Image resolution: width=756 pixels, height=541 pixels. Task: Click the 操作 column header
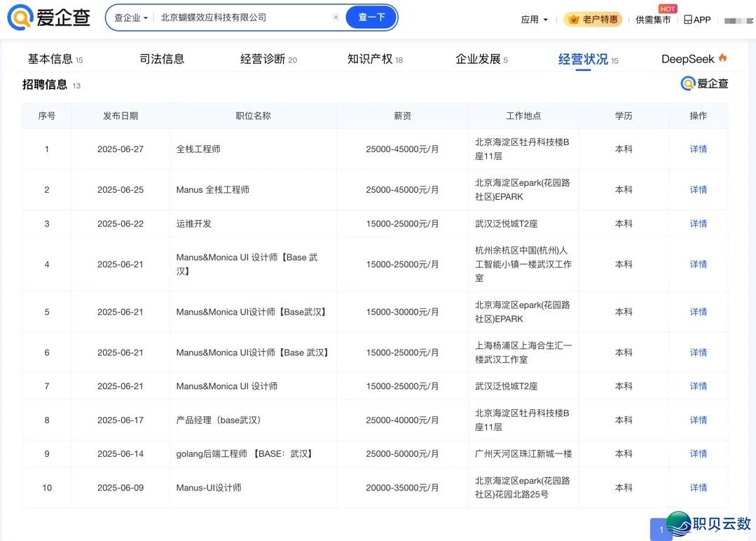[x=698, y=116]
